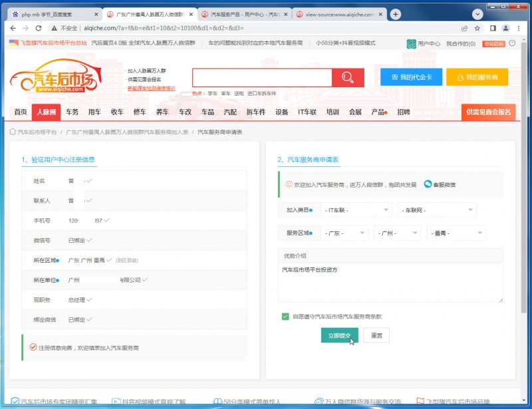Click the 汽车后市场 site logo
532x409 pixels.
tap(56, 76)
